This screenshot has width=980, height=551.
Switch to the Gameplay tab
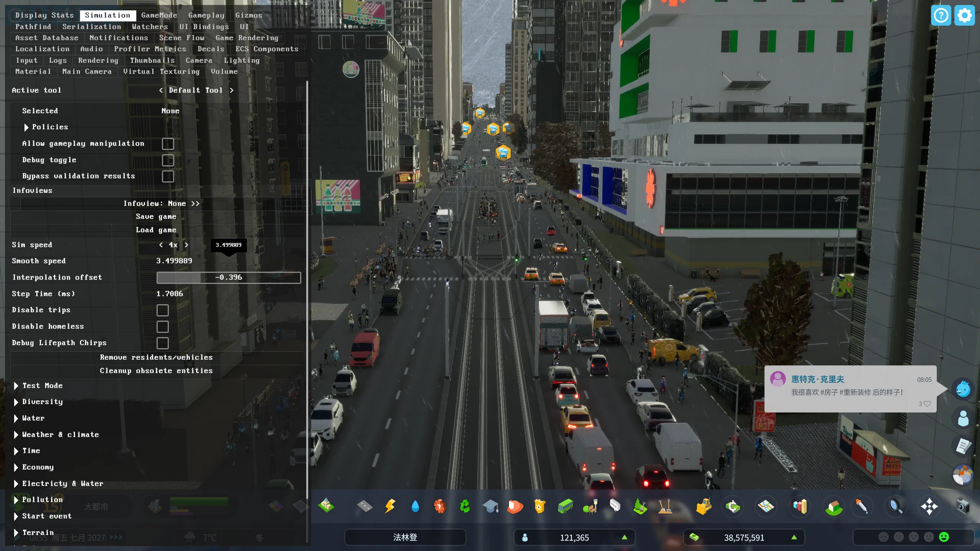pos(206,15)
